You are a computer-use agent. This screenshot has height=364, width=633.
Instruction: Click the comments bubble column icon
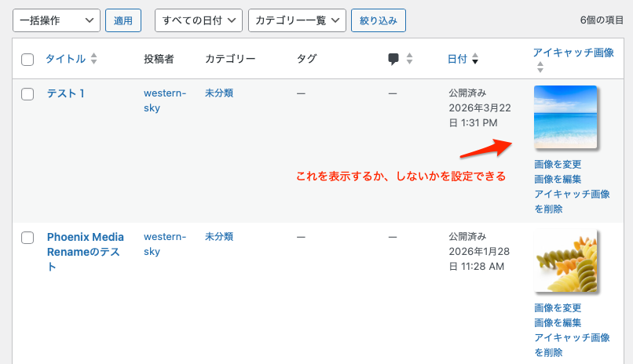click(393, 59)
